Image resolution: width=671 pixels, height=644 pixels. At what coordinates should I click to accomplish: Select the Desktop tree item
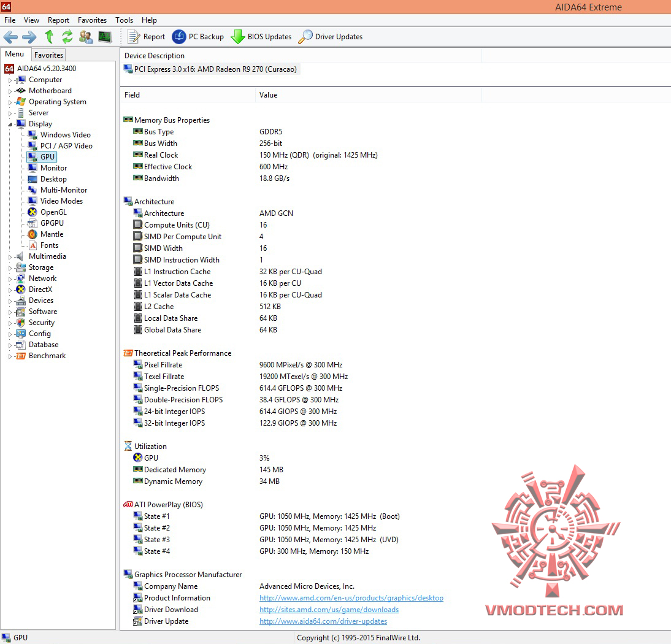tap(53, 179)
